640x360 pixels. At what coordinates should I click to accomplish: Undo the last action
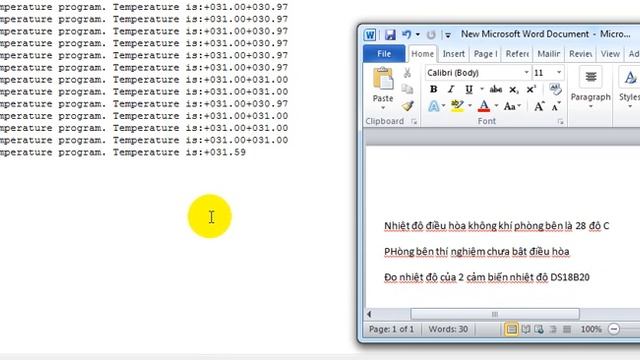tap(407, 35)
